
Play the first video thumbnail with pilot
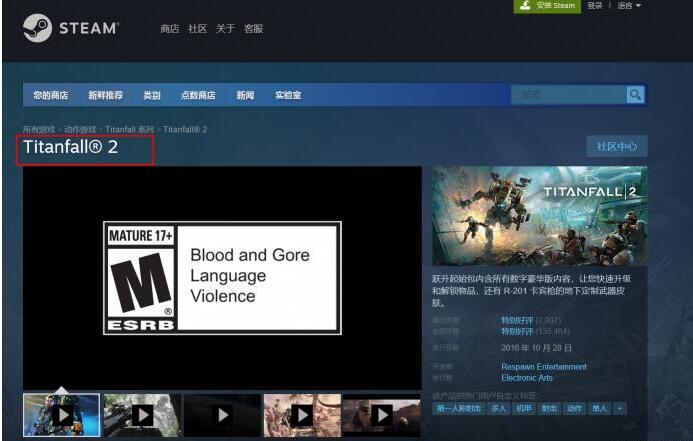62,415
